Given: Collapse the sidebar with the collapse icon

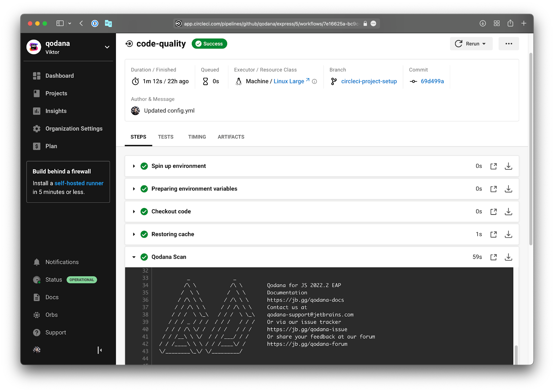Looking at the screenshot, I should point(100,350).
